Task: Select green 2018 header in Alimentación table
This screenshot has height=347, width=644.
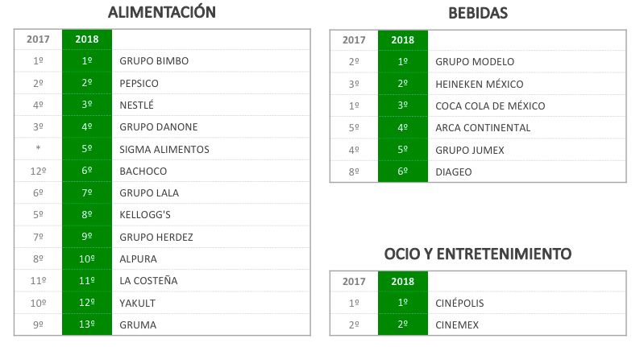Action: pyautogui.click(x=87, y=39)
